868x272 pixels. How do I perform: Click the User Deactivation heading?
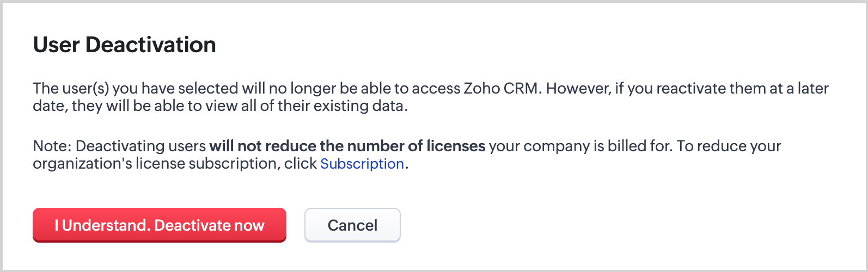click(x=125, y=45)
